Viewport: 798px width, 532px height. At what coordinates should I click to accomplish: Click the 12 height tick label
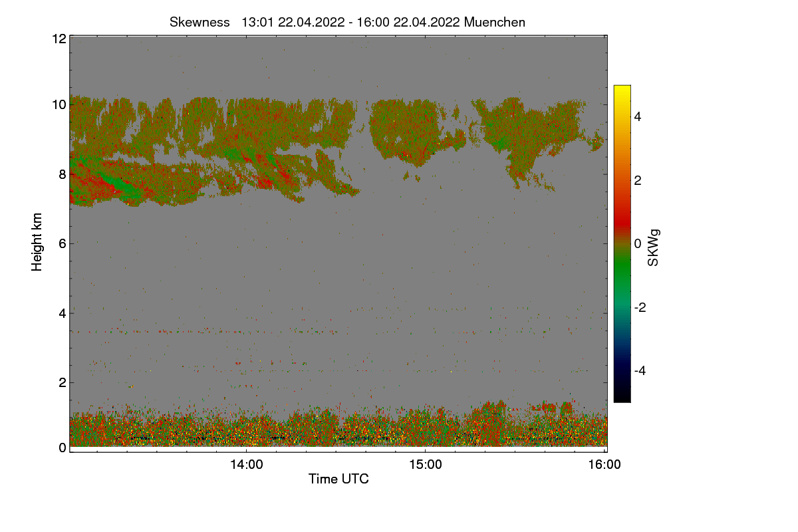click(x=59, y=39)
